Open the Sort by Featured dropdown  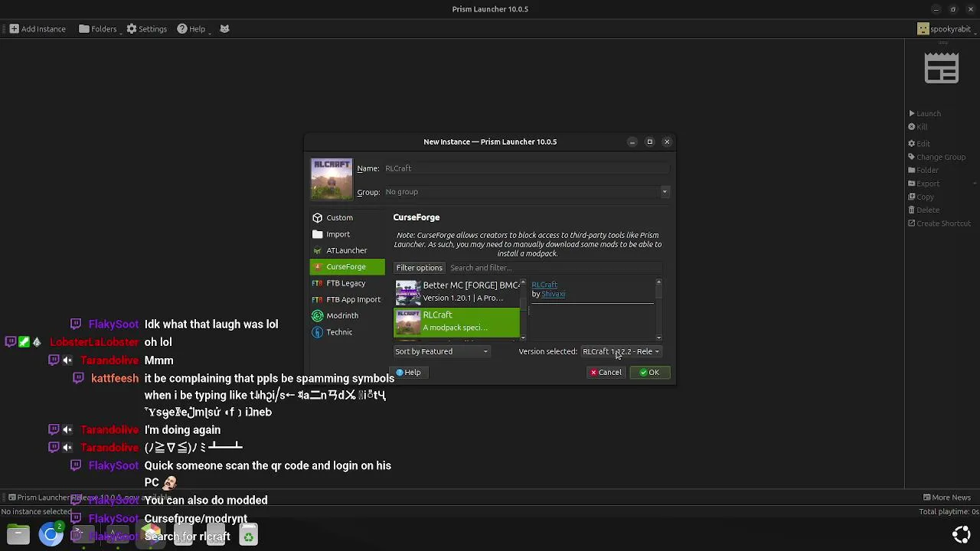[x=442, y=351]
